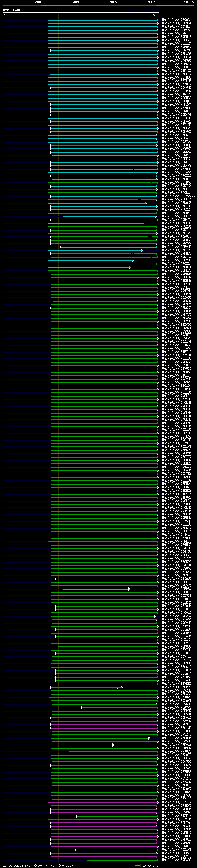
Task: Click the UniRef100_O04391 label
Action: pyautogui.click(x=176, y=60)
